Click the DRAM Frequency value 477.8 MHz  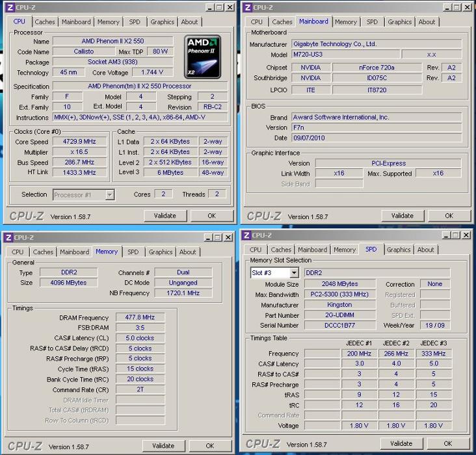click(x=140, y=317)
